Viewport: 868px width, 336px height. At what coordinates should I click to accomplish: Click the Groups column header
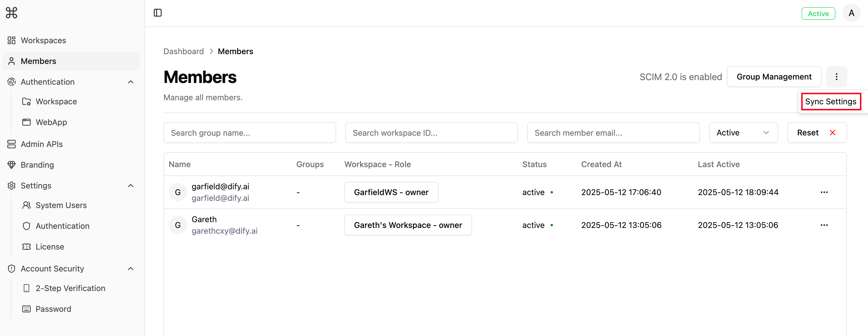(x=310, y=164)
